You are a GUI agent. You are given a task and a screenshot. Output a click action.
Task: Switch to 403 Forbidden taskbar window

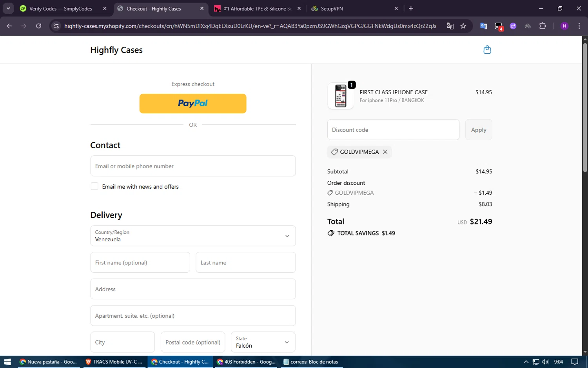click(x=247, y=362)
